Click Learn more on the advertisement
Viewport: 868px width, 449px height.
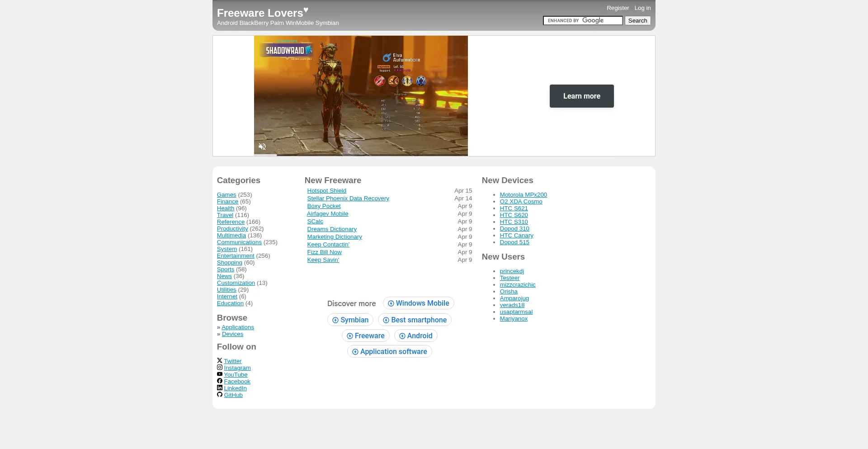tap(581, 96)
